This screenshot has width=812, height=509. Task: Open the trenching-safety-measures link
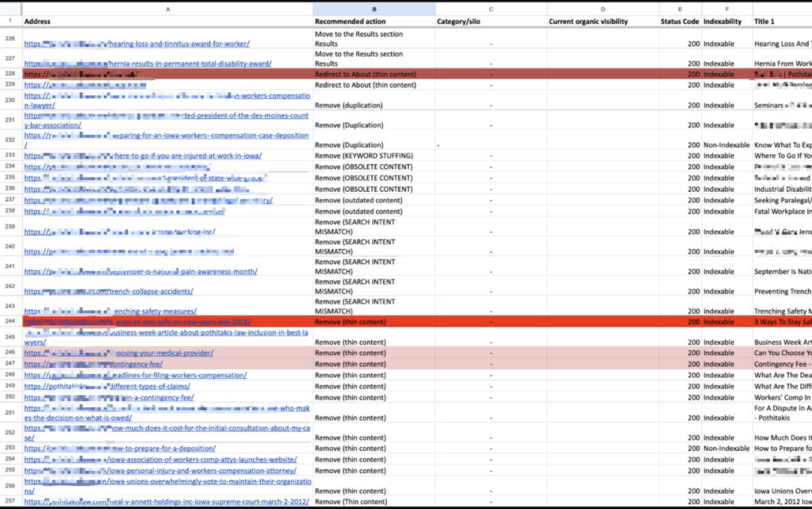tap(110, 312)
